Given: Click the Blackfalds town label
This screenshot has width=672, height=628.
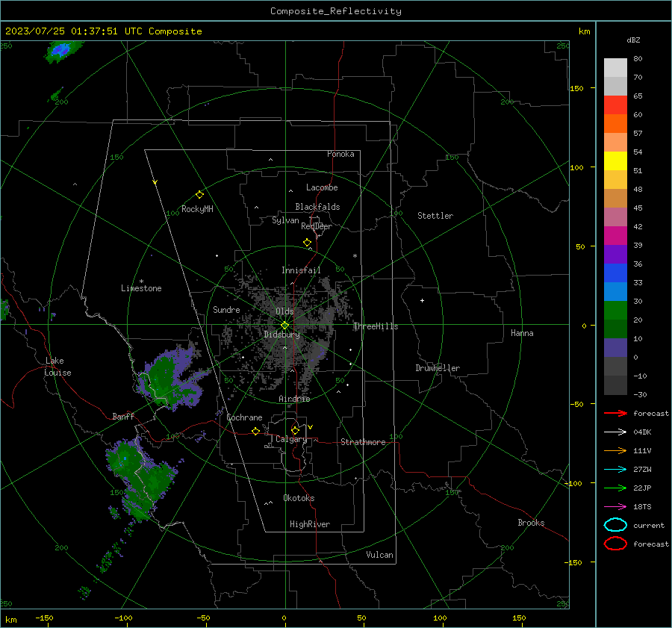Looking at the screenshot, I should click(317, 207).
